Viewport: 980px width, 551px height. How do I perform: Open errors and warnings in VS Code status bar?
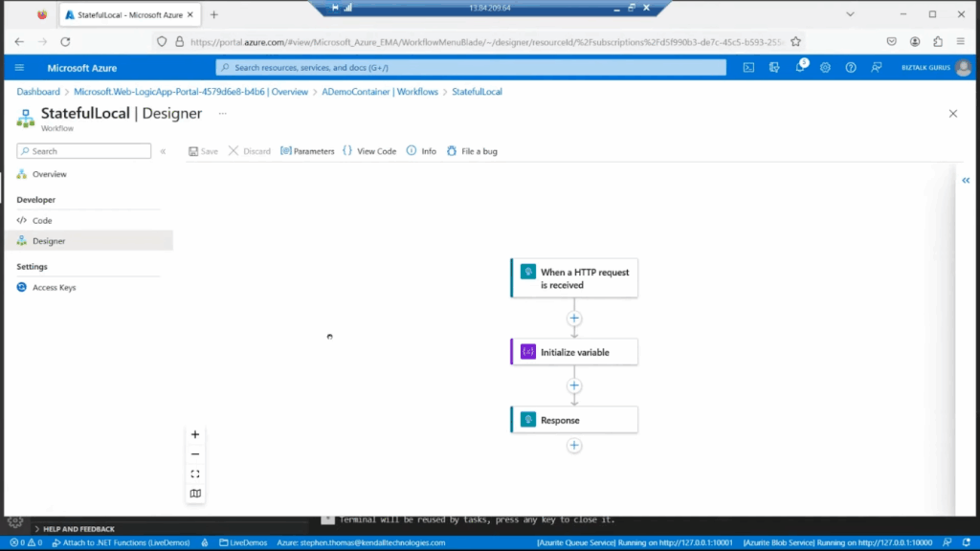coord(26,543)
